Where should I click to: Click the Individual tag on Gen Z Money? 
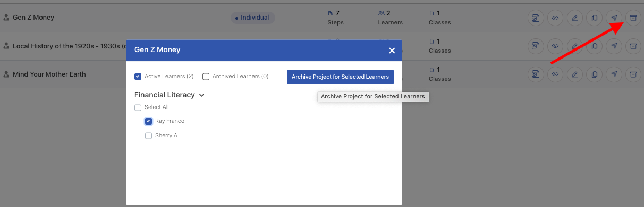pyautogui.click(x=252, y=18)
